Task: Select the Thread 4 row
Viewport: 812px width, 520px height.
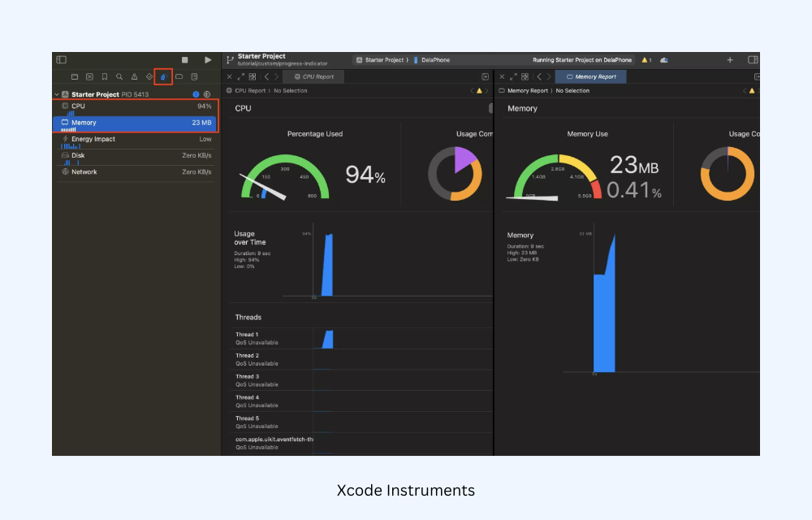Action: [x=361, y=401]
